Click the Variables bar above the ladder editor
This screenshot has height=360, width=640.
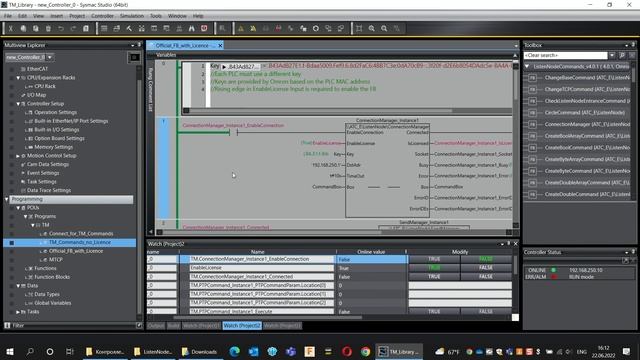click(333, 55)
